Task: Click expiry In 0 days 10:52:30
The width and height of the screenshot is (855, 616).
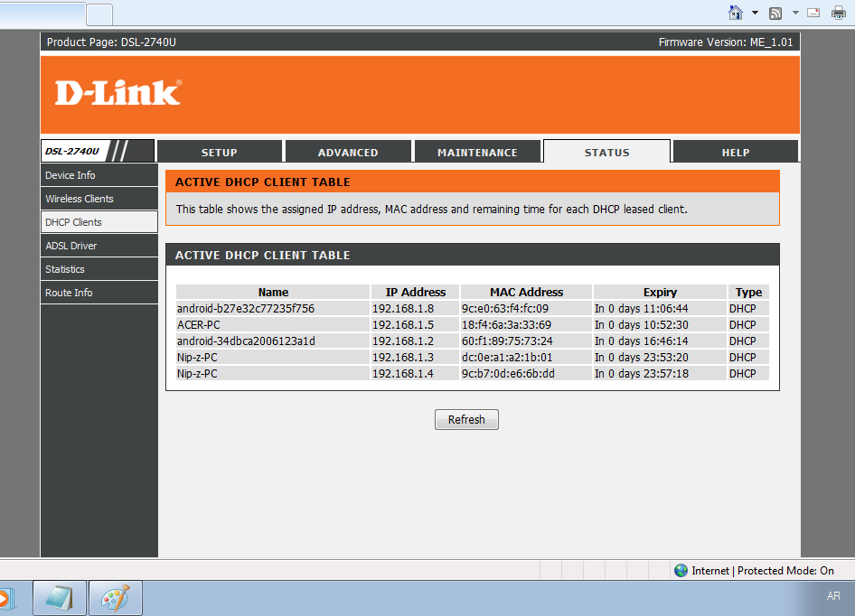Action: (642, 325)
